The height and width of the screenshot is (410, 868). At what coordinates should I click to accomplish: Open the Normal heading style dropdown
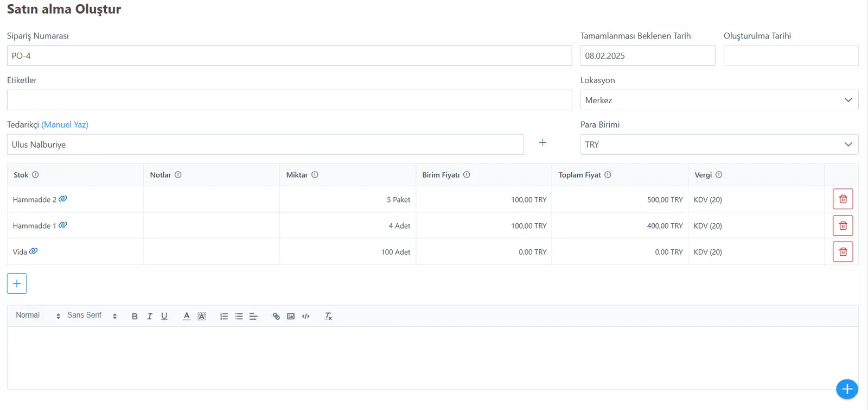click(x=38, y=316)
